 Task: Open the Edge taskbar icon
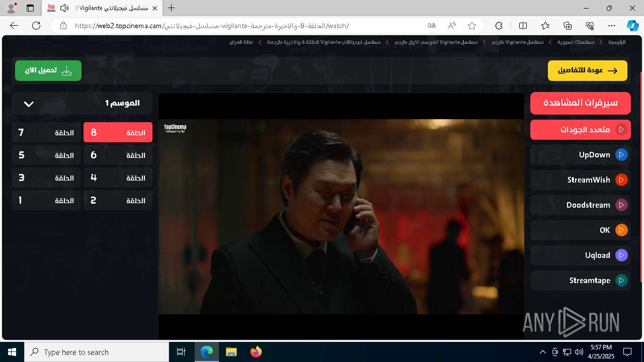(x=207, y=352)
